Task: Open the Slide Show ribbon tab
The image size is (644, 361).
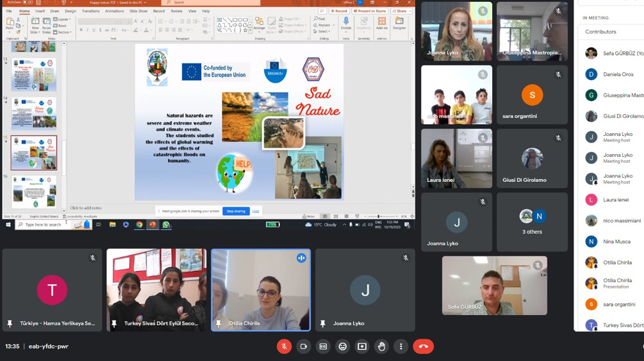Action: pos(139,11)
